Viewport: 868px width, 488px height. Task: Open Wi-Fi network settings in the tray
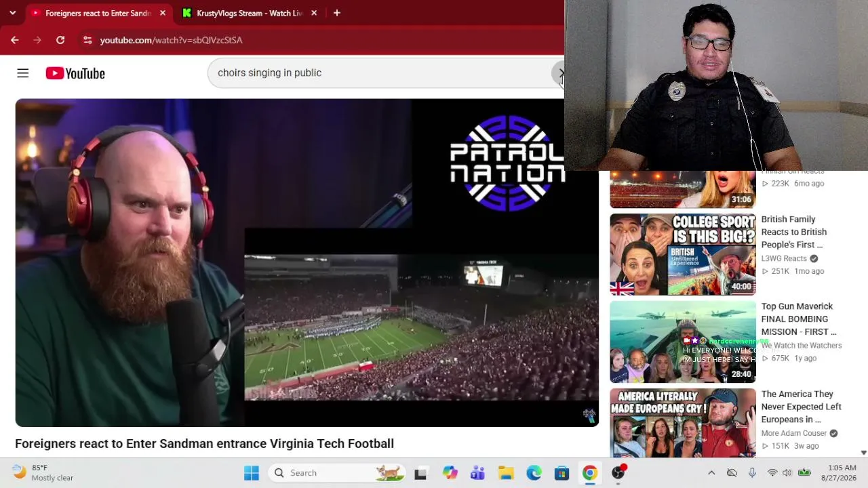click(x=772, y=473)
